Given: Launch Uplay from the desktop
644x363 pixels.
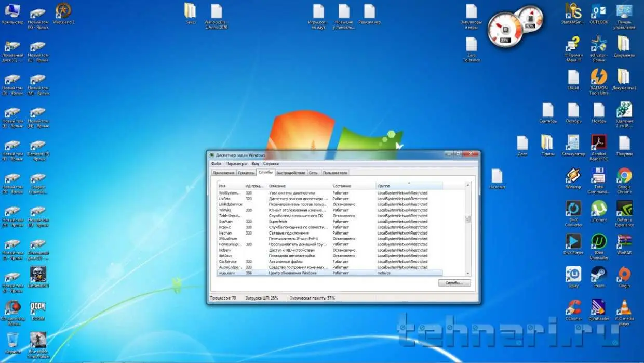Looking at the screenshot, I should (573, 277).
